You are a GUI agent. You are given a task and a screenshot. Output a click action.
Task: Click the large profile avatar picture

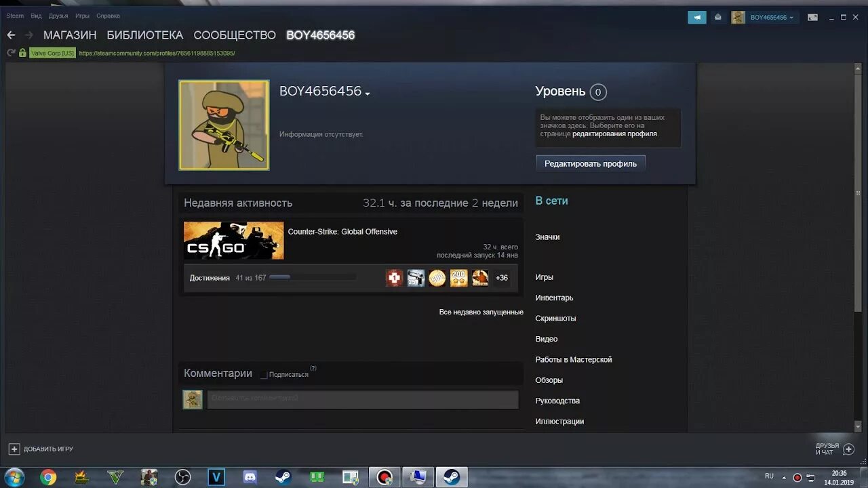(224, 125)
